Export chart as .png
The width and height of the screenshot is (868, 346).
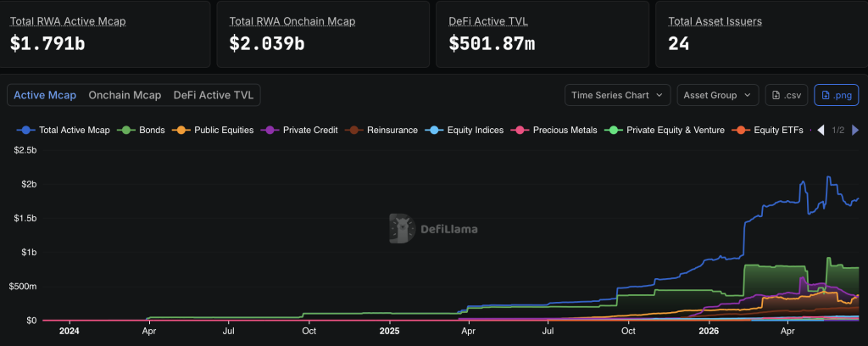(837, 95)
